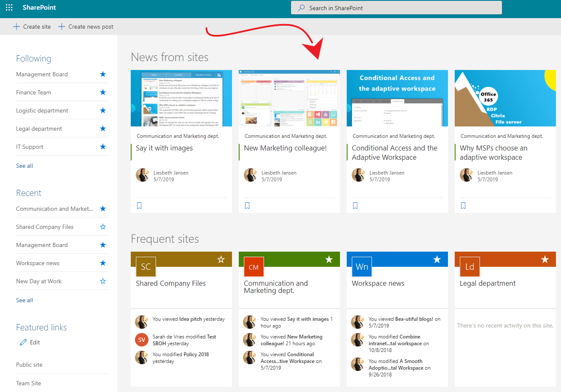The image size is (561, 392).
Task: Open Finance Team site from Following
Action: coord(33,92)
